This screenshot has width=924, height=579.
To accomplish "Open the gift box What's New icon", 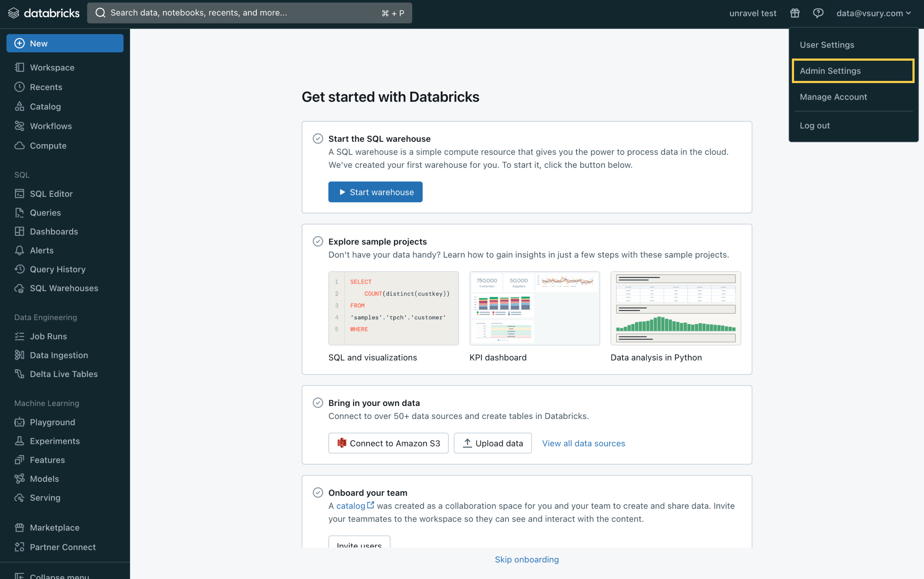I will tap(795, 13).
